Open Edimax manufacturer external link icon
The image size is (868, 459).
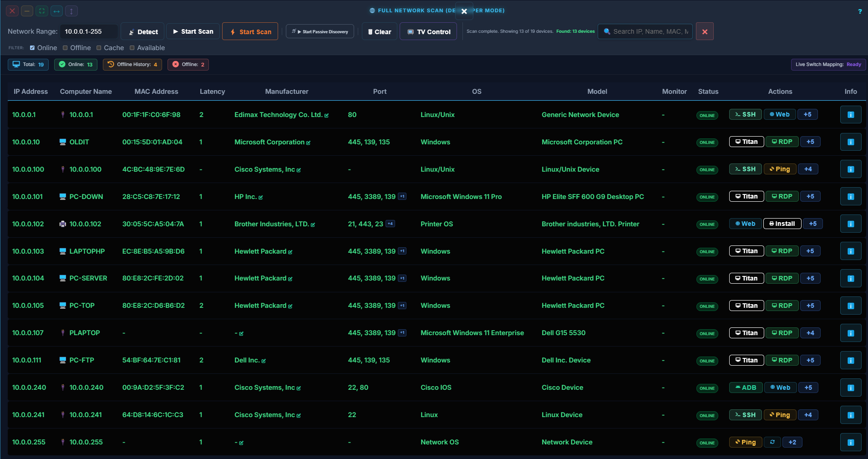[x=326, y=115]
